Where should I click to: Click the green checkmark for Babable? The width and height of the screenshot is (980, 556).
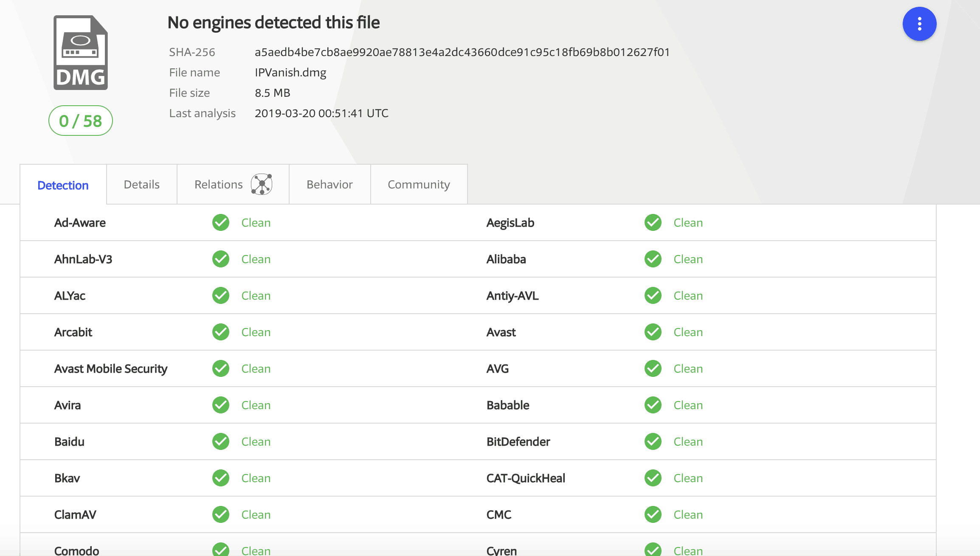click(x=653, y=405)
